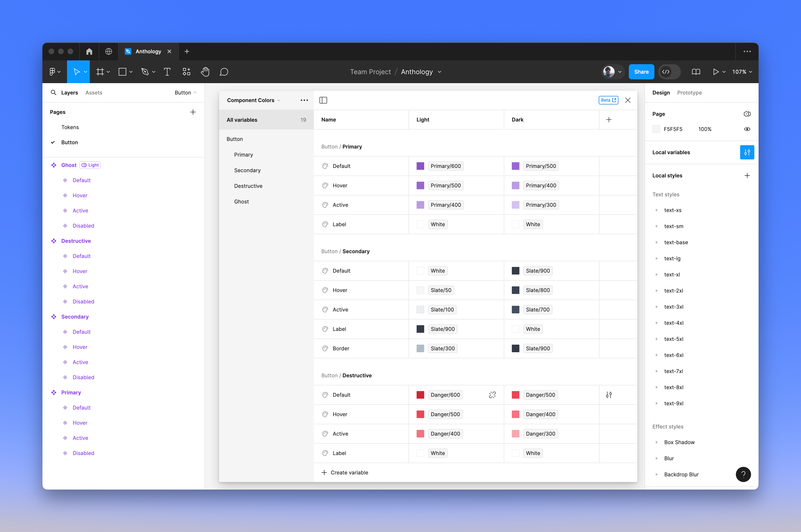Image resolution: width=801 pixels, height=532 pixels.
Task: Open the Comment tool
Action: (x=224, y=72)
